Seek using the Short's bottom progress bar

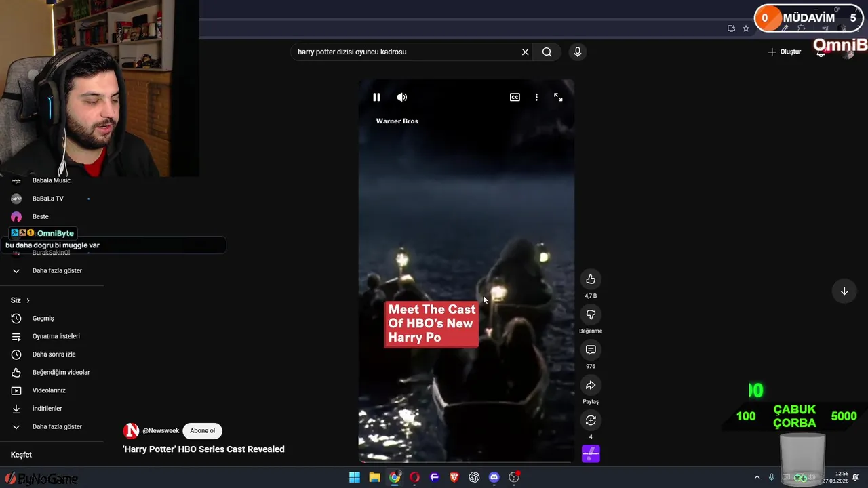(x=466, y=462)
